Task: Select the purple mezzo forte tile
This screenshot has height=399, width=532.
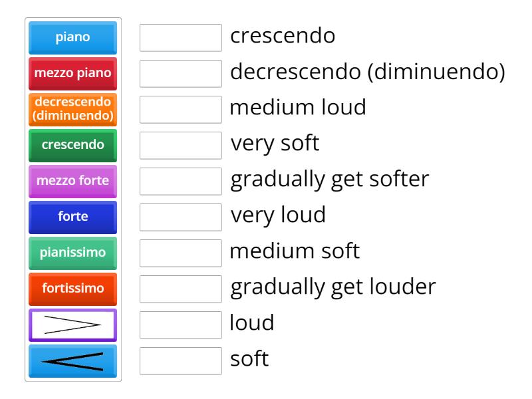Action: (x=72, y=182)
